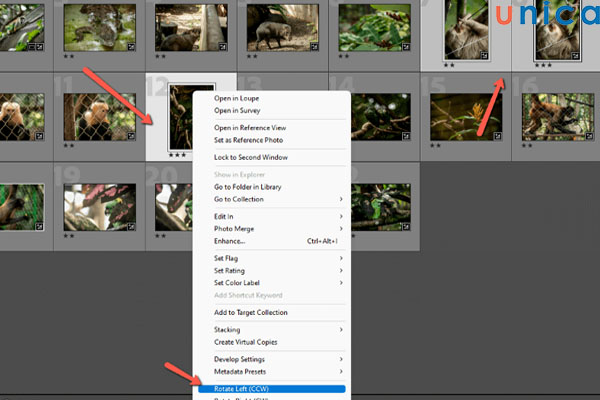Open the Develop Settings submenu
This screenshot has height=400, width=600.
click(x=272, y=359)
